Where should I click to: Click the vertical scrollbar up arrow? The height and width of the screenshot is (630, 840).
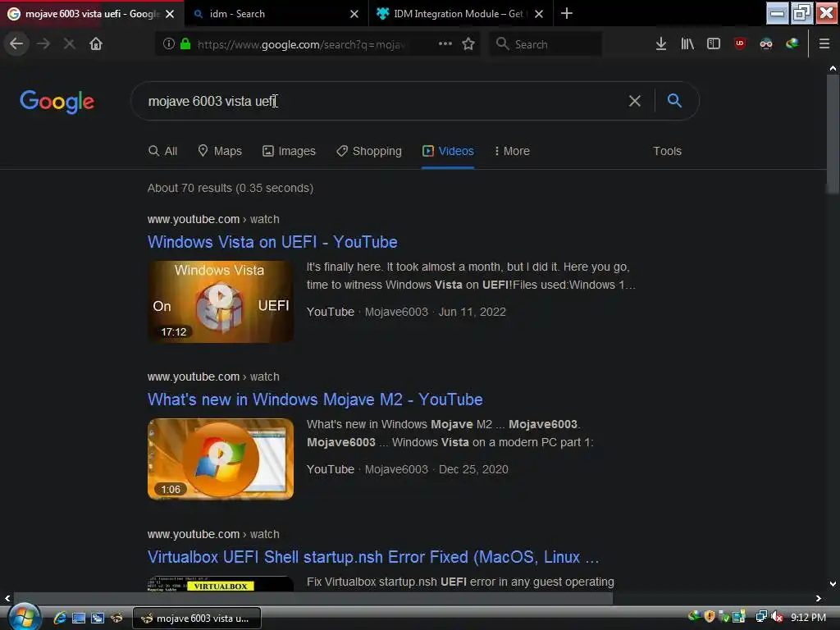coord(833,69)
